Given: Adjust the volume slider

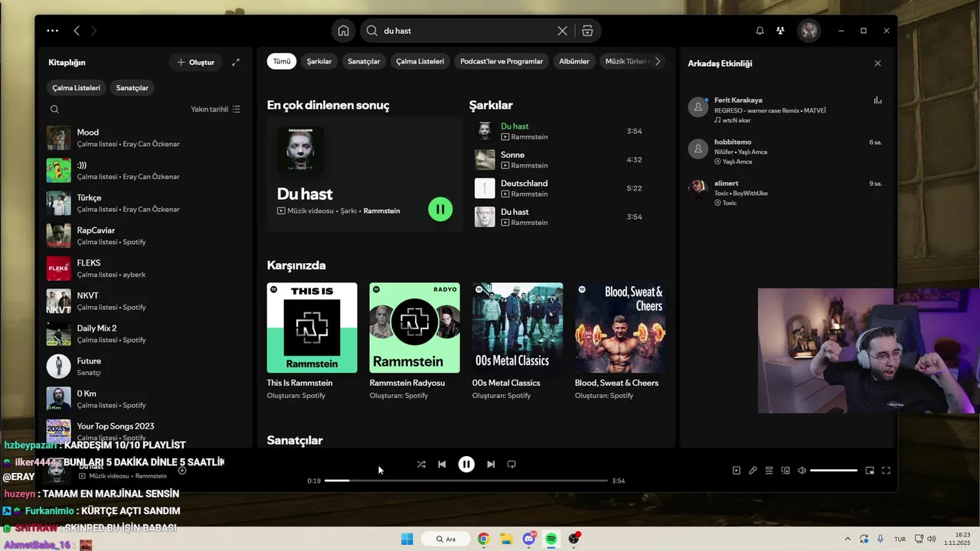Looking at the screenshot, I should 833,471.
